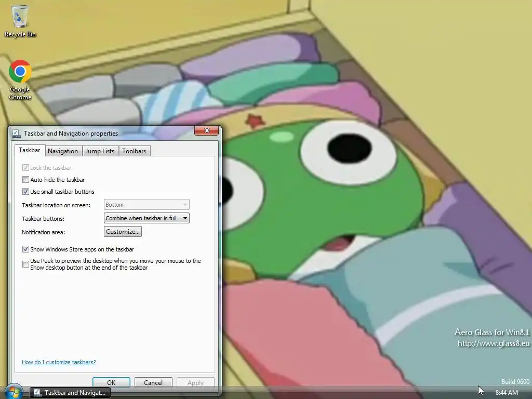Open the Jump Lists tab
Viewport: 532px width, 399px height.
pyautogui.click(x=100, y=151)
